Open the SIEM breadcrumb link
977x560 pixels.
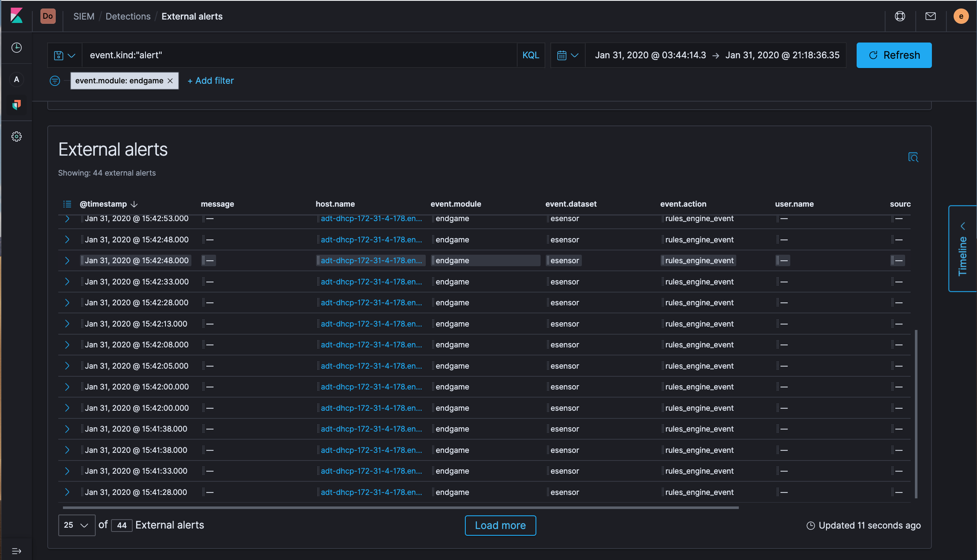[83, 16]
